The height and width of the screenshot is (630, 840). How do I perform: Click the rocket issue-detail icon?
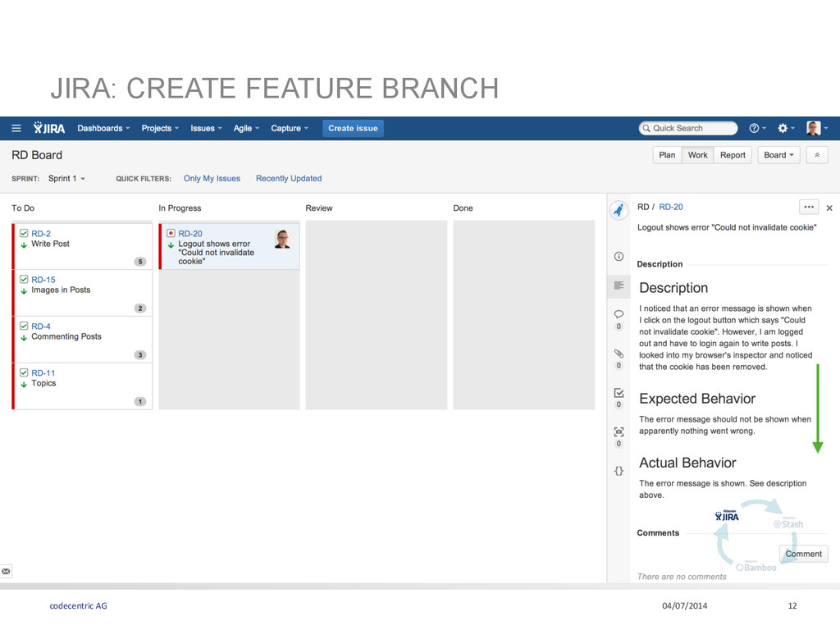[x=619, y=210]
